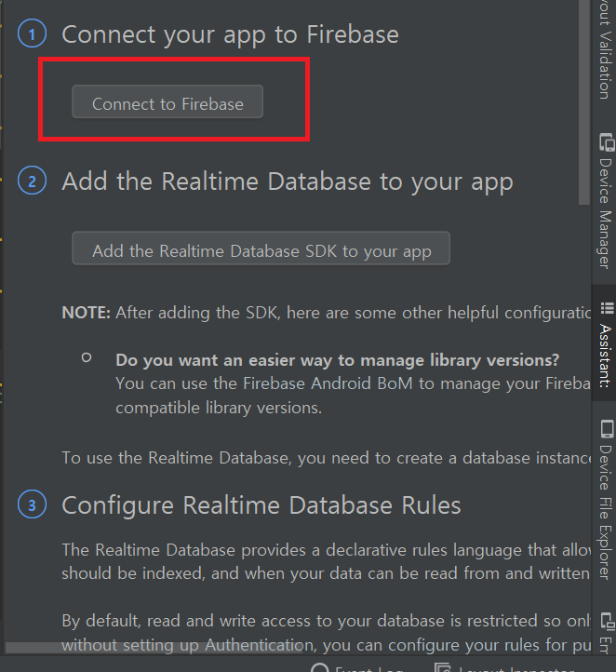Click the Connect to Firebase button
Screen dimensions: 616x672
point(167,101)
